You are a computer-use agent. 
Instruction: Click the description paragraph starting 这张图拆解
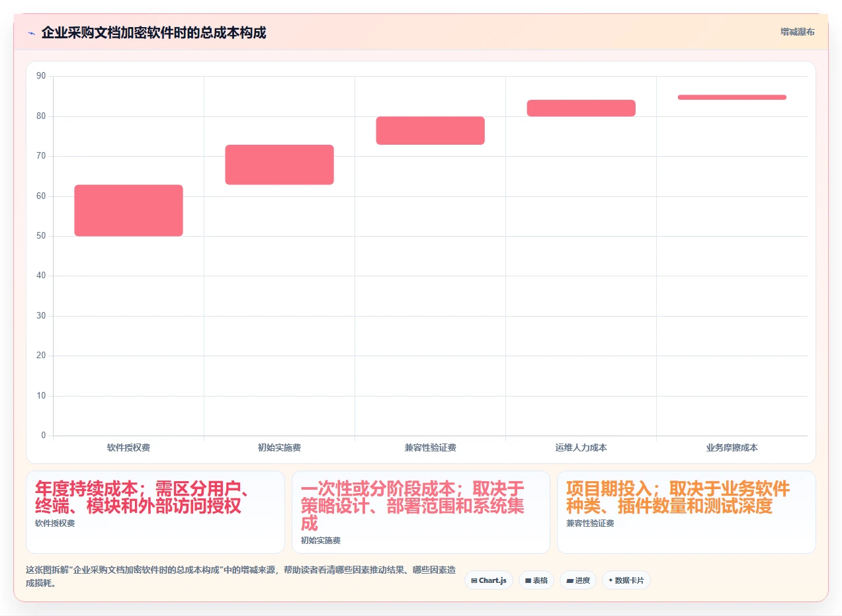(241, 576)
